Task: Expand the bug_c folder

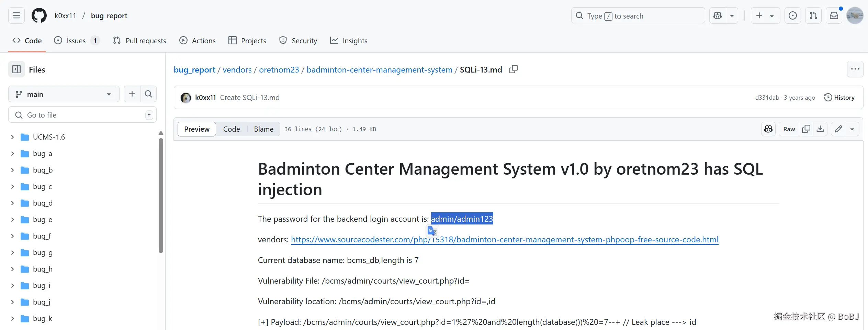Action: (x=12, y=187)
